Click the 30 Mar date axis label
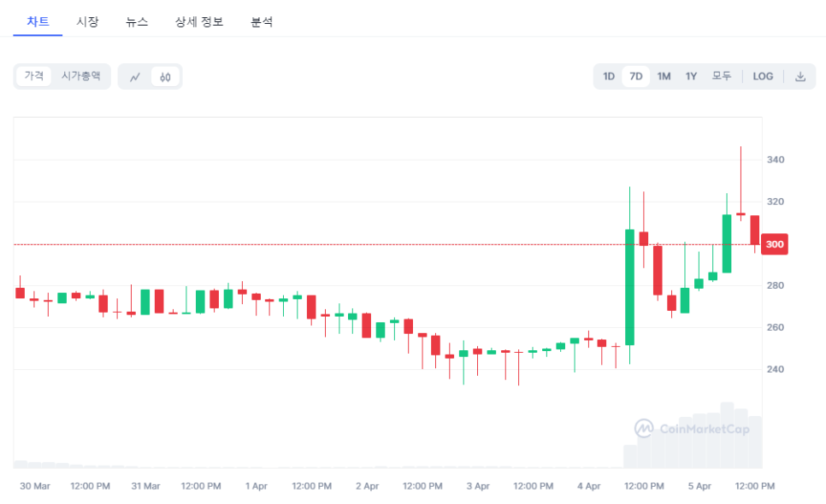Image resolution: width=826 pixels, height=504 pixels. (35, 486)
